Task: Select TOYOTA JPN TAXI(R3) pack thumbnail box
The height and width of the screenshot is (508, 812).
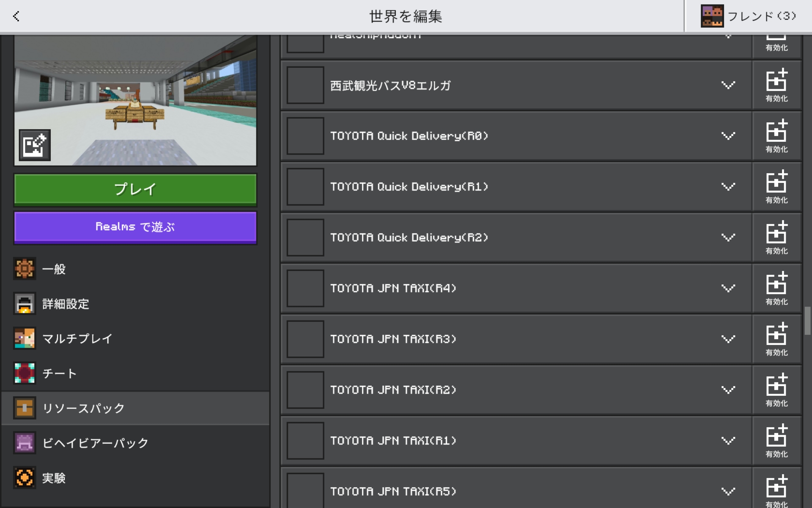Action: [x=305, y=339]
